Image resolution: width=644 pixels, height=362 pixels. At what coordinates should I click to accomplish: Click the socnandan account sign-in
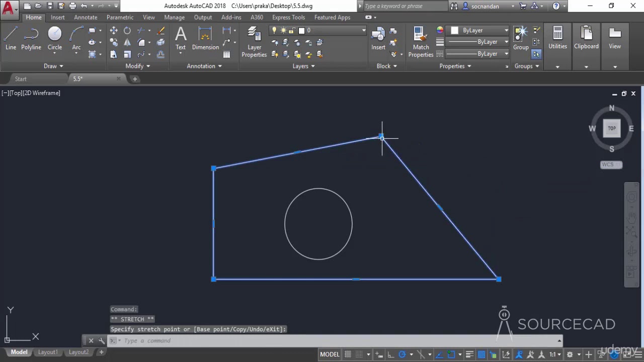click(x=485, y=6)
